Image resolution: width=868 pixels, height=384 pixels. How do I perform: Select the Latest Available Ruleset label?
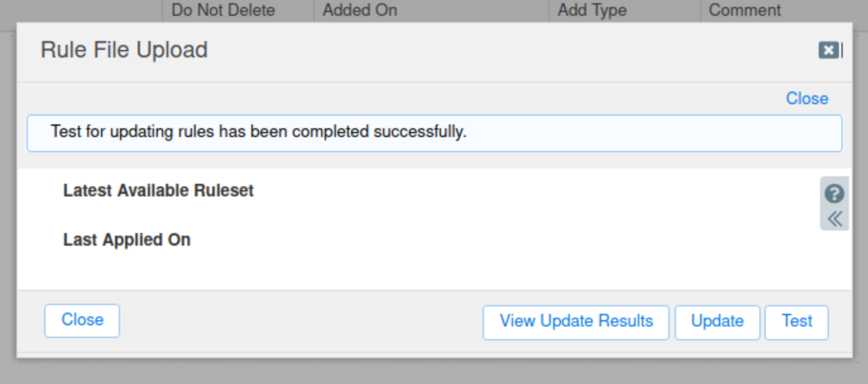pos(158,191)
